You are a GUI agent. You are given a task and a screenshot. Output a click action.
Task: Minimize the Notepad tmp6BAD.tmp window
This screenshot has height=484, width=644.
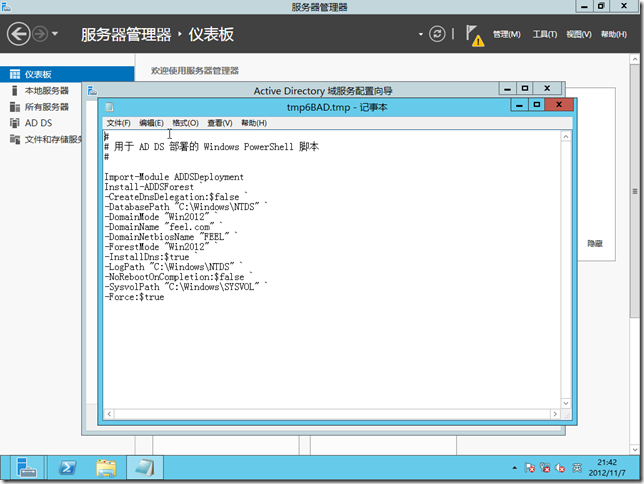click(x=519, y=105)
